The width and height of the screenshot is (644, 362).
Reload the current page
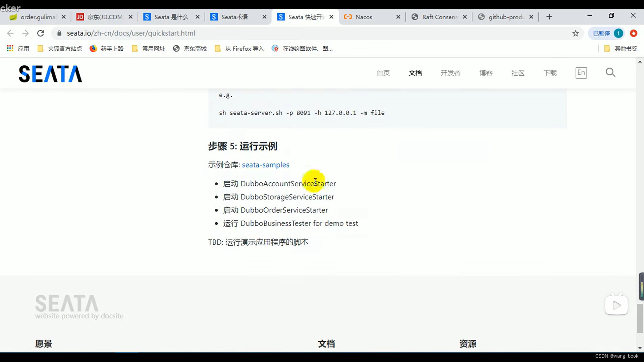tap(41, 33)
